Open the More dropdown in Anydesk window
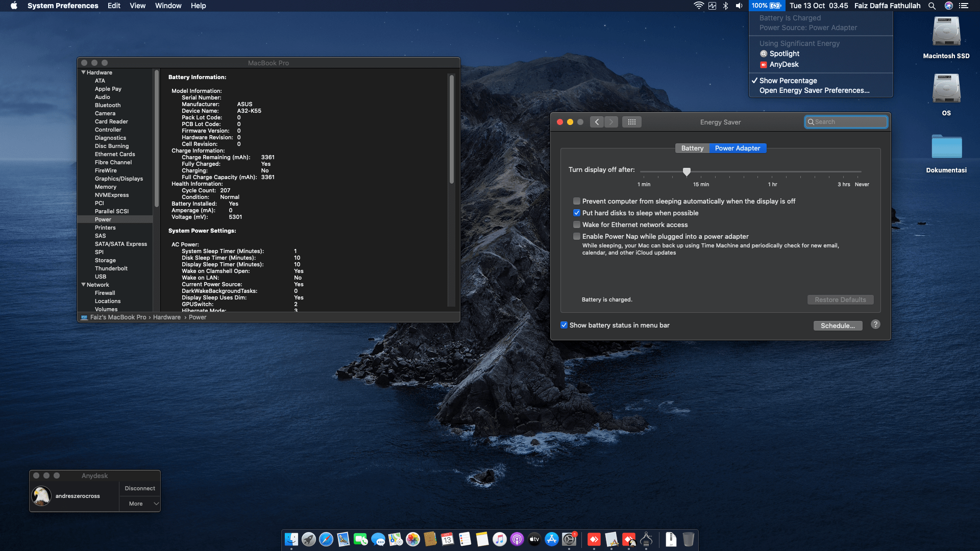Viewport: 980px width, 551px height. point(140,504)
